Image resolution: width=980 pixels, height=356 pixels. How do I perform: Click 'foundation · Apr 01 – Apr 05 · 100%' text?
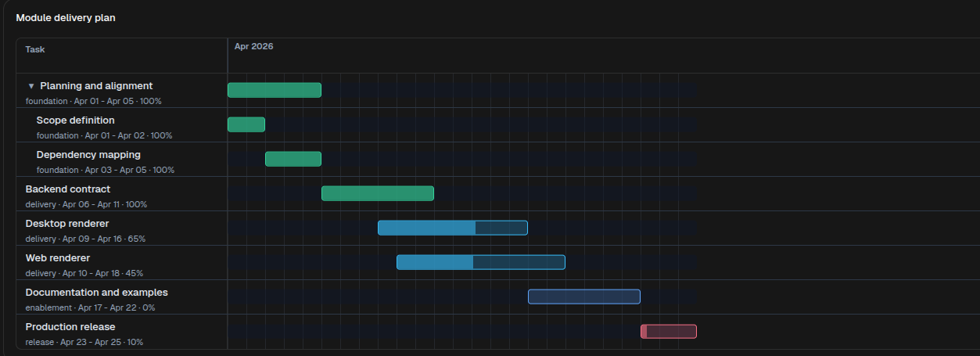pos(94,101)
